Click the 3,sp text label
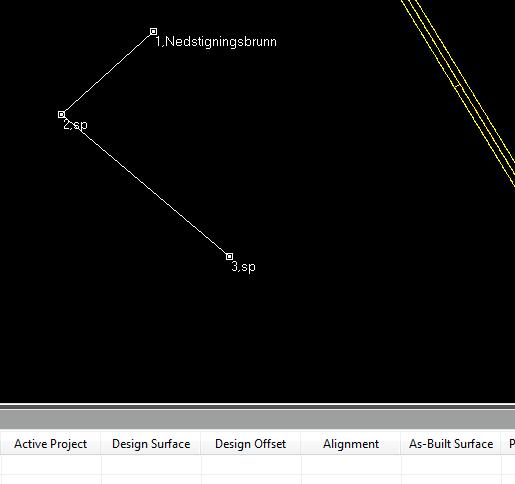 pyautogui.click(x=244, y=267)
